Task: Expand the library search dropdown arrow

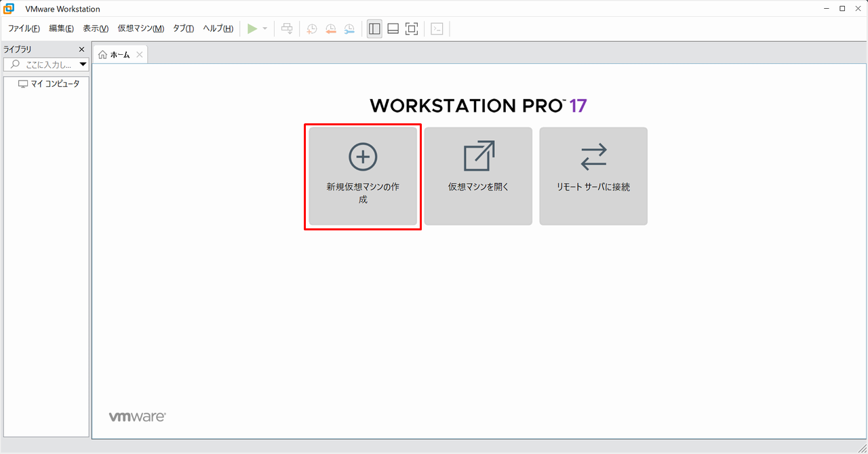Action: point(83,65)
